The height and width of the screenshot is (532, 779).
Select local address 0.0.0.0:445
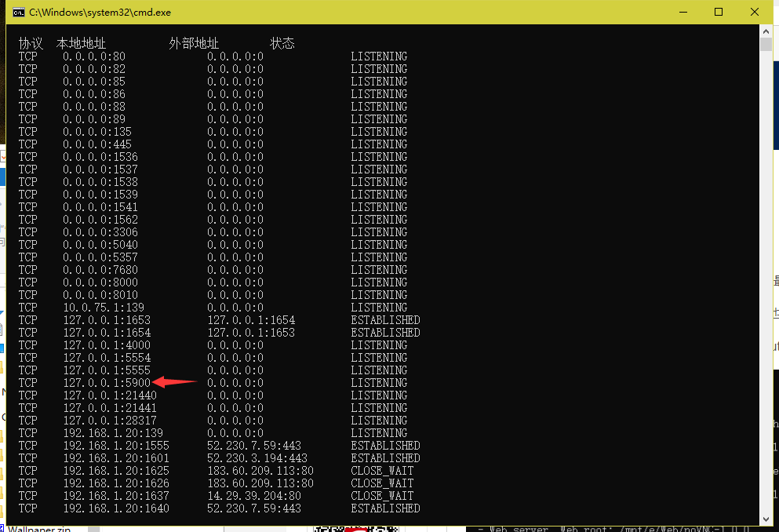pos(97,144)
